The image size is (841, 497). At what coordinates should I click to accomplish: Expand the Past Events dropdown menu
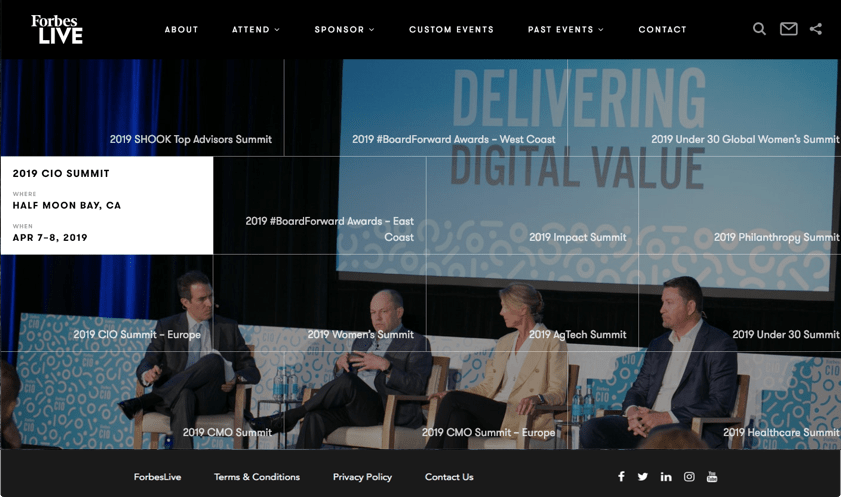coord(566,29)
